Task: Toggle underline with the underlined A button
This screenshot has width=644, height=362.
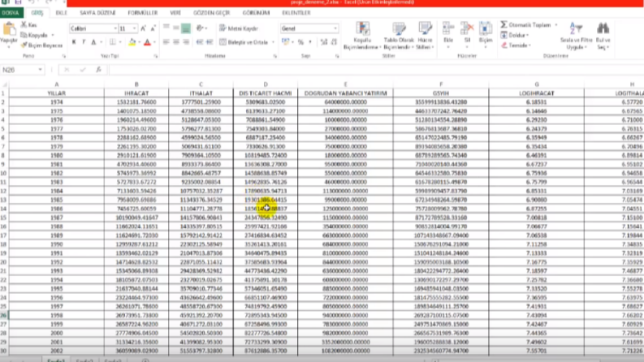Action: pos(93,42)
